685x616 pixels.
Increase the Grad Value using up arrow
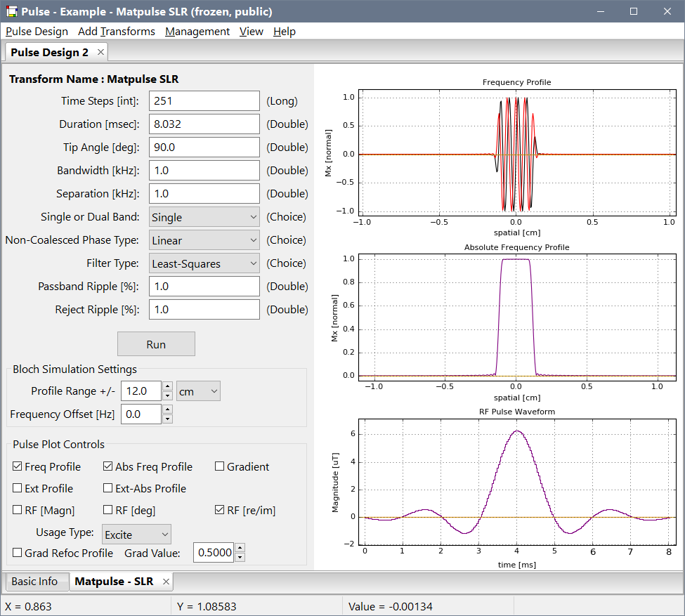coord(240,549)
